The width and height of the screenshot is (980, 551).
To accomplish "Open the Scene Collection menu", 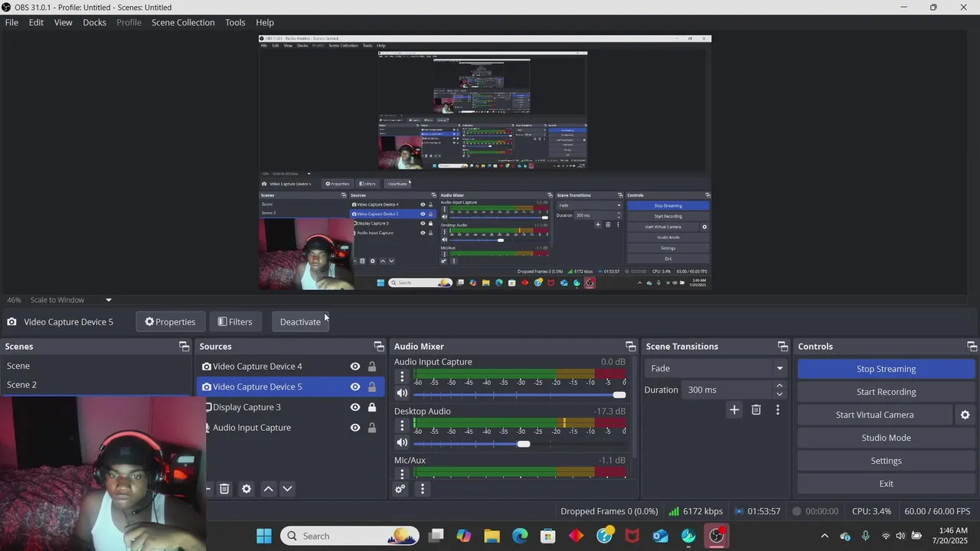I will click(x=183, y=22).
